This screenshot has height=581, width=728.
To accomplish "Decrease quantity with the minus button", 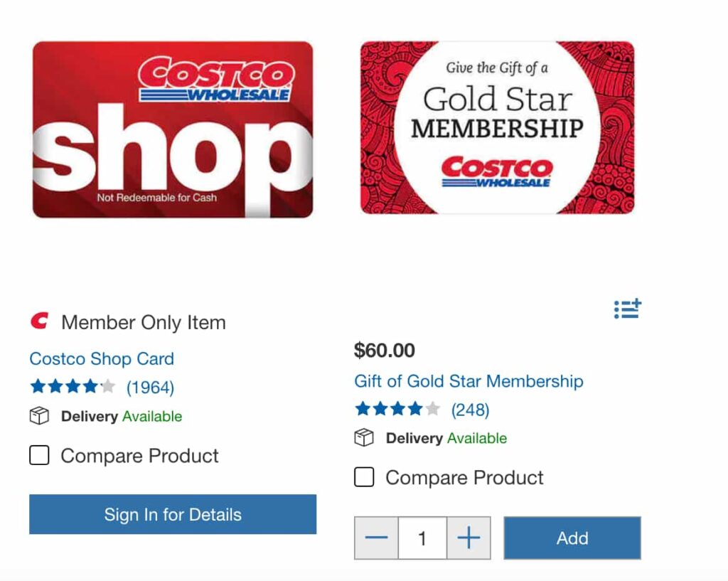I will point(376,538).
